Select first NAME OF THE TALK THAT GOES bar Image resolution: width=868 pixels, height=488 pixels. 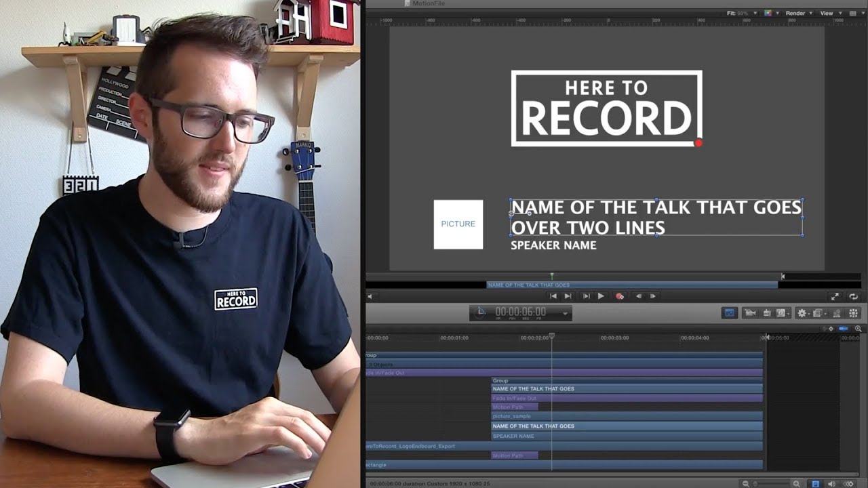tap(627, 389)
